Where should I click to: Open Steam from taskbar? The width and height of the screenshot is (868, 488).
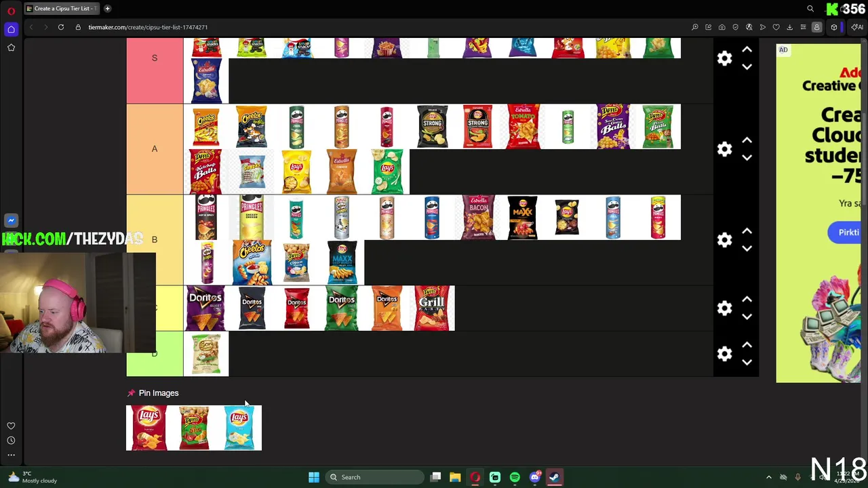[x=554, y=477]
